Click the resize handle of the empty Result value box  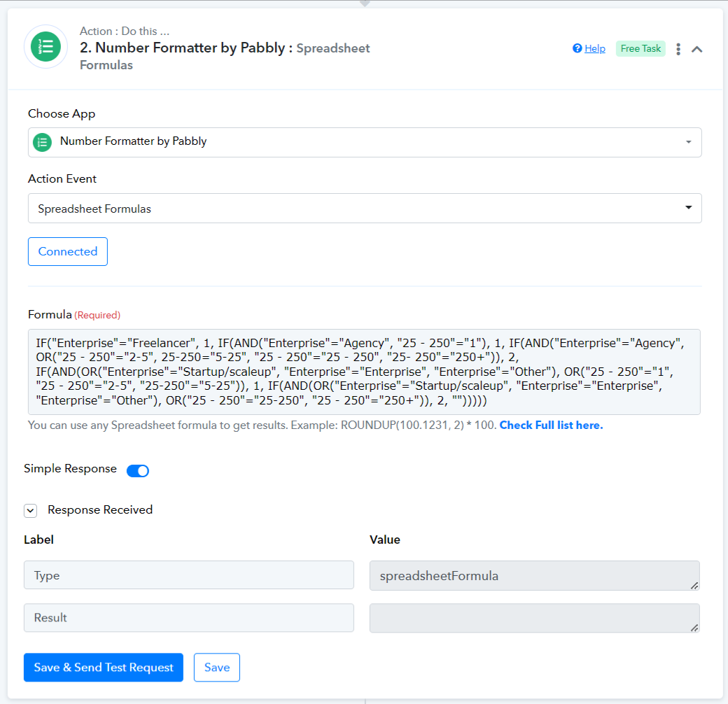click(x=694, y=628)
